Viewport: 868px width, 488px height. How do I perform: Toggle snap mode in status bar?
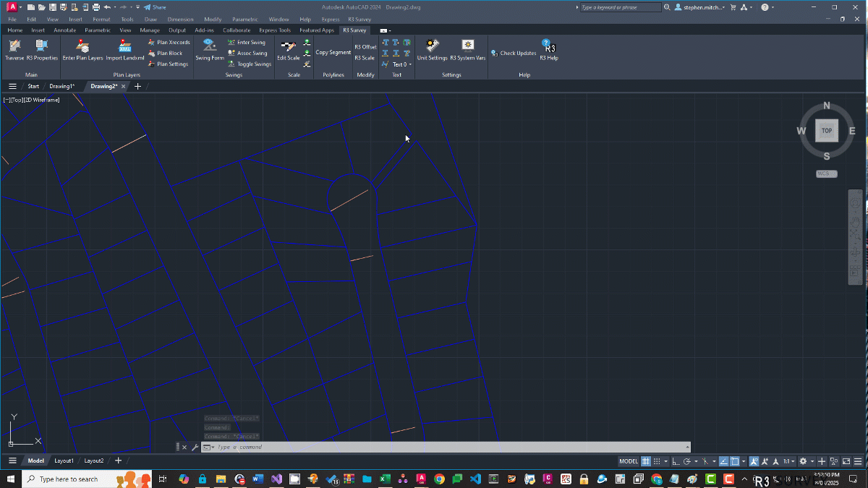(x=657, y=461)
